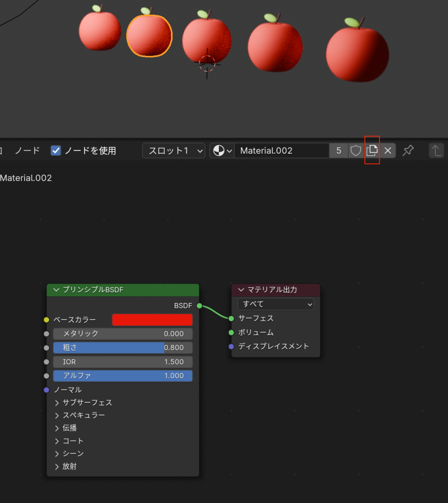This screenshot has height=503, width=448.
Task: Toggle the ノードを使用 checkbox
Action: click(x=56, y=151)
